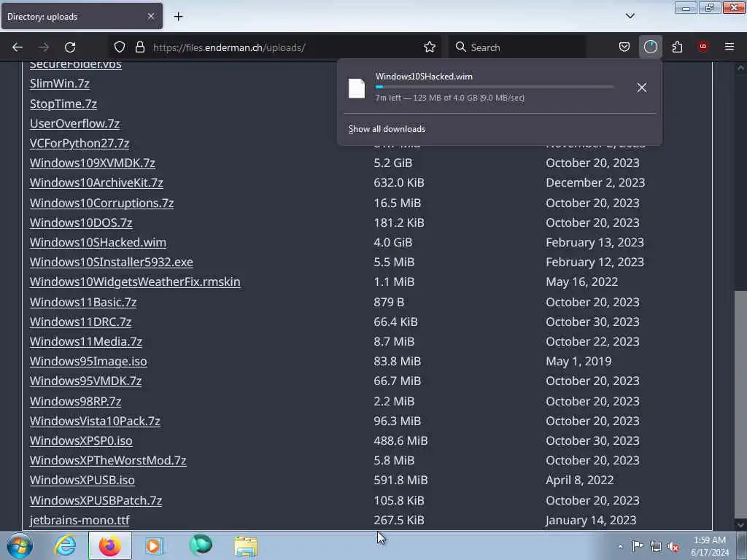Open the SlimWin.7z link

coord(60,83)
